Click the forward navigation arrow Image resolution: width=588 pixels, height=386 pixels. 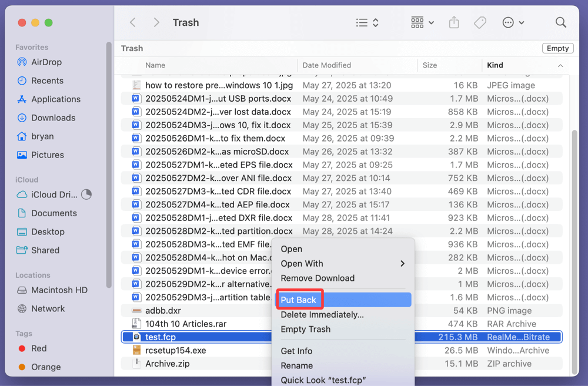click(156, 22)
